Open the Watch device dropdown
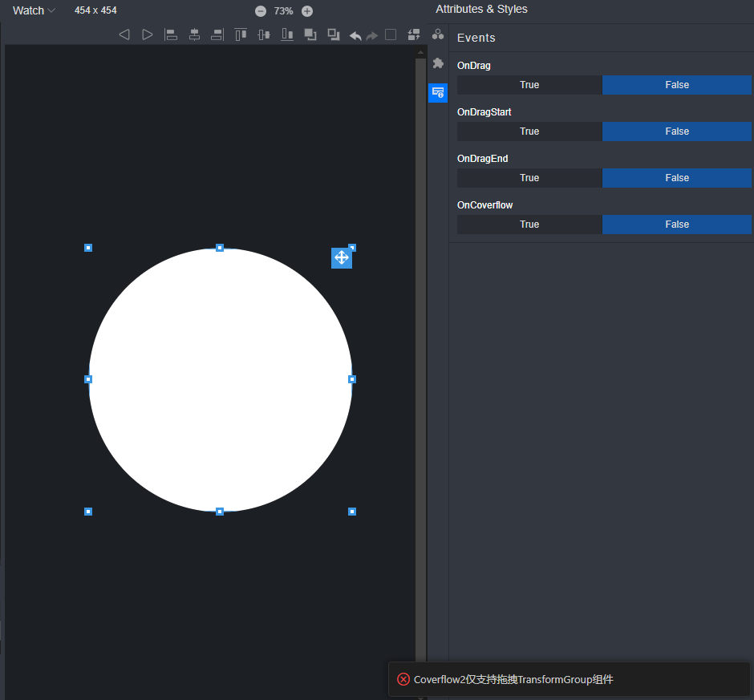754x700 pixels. click(x=34, y=10)
